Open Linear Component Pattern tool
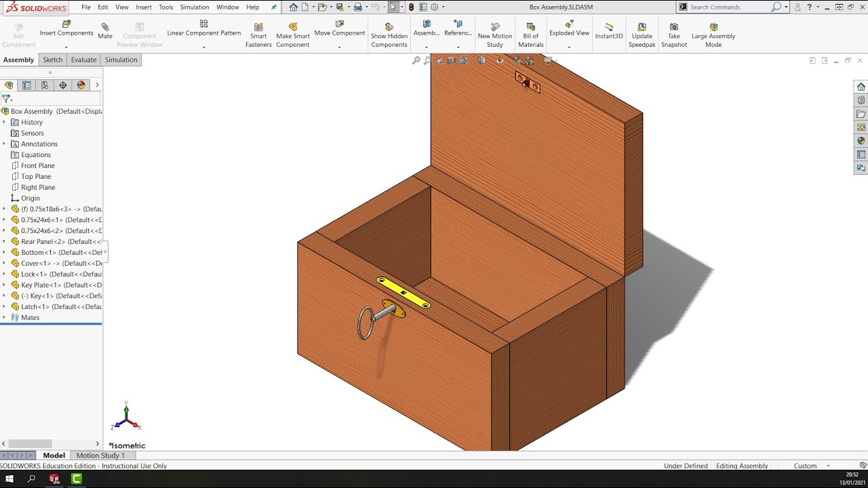Image resolution: width=868 pixels, height=488 pixels. (x=204, y=28)
